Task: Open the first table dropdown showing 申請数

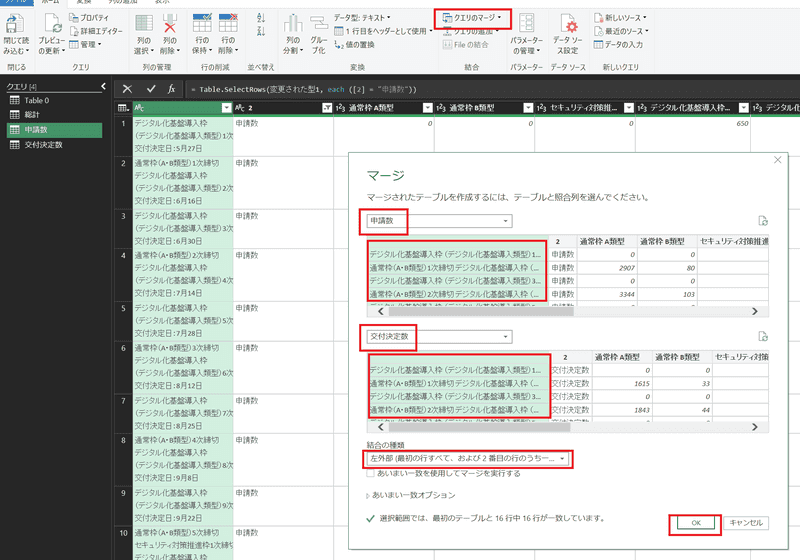Action: pos(439,221)
